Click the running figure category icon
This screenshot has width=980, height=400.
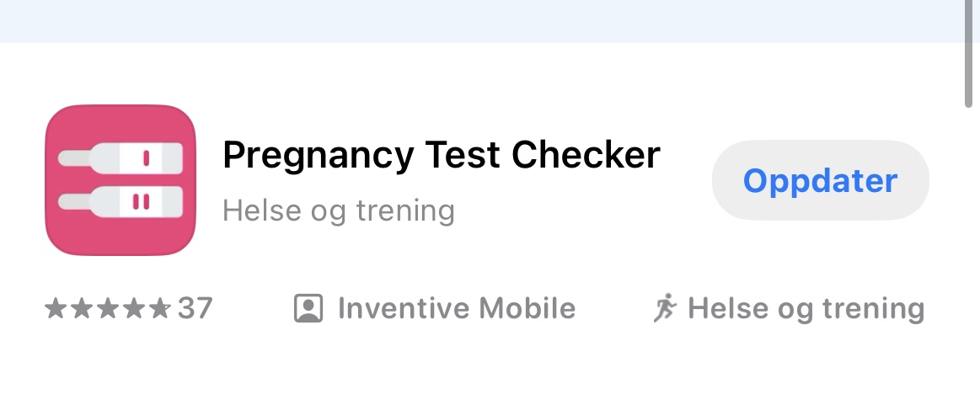pos(666,308)
